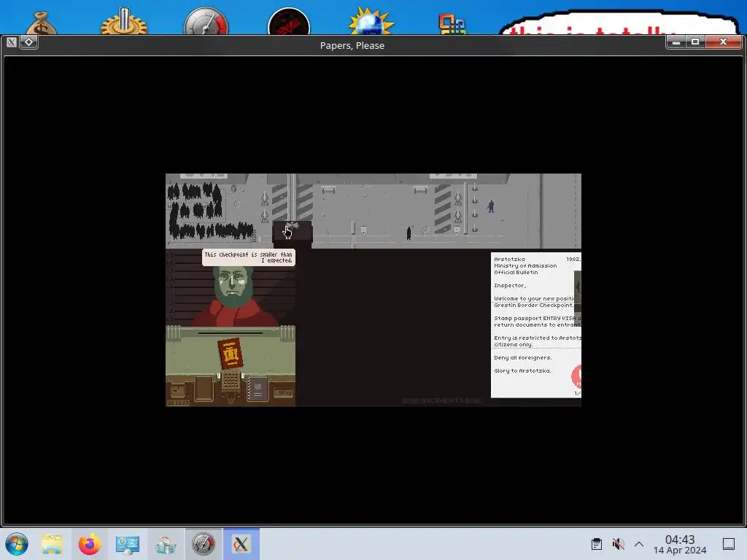Click the intercom grille below the counter

click(x=231, y=380)
